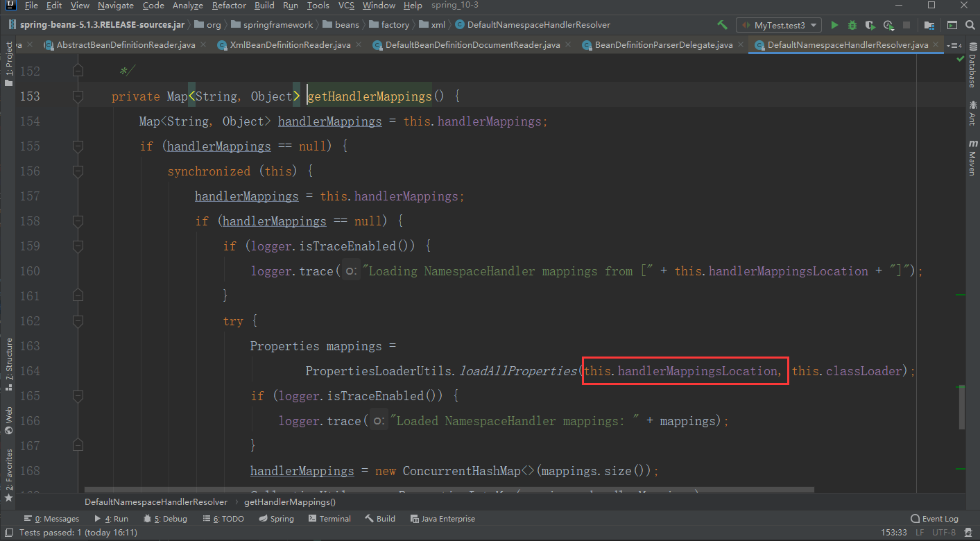Toggle the Database tool window stripe button

click(972, 64)
